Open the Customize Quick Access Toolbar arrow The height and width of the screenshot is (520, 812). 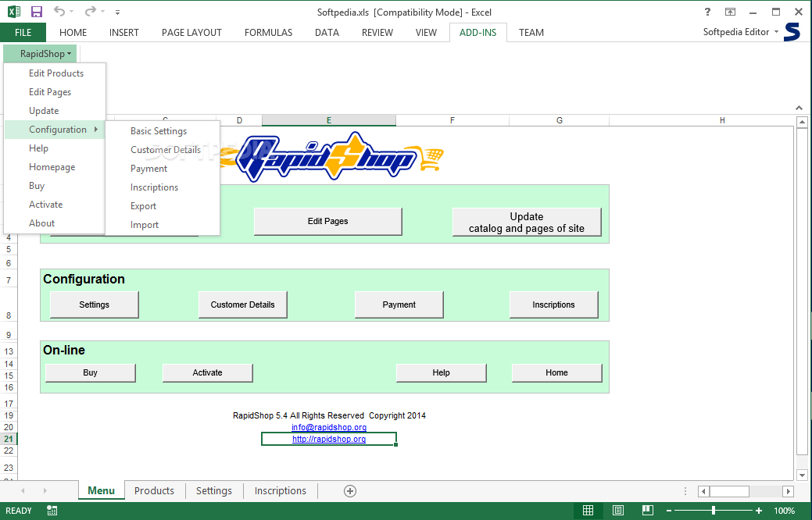coord(117,12)
